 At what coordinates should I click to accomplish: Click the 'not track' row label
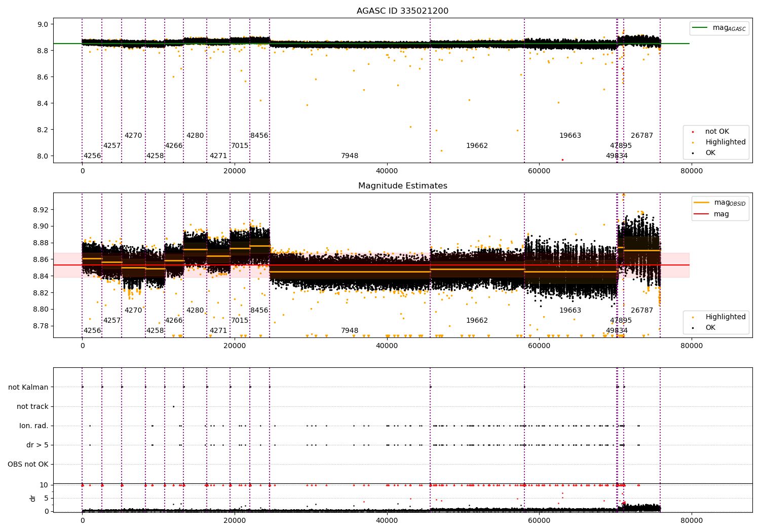click(x=32, y=406)
